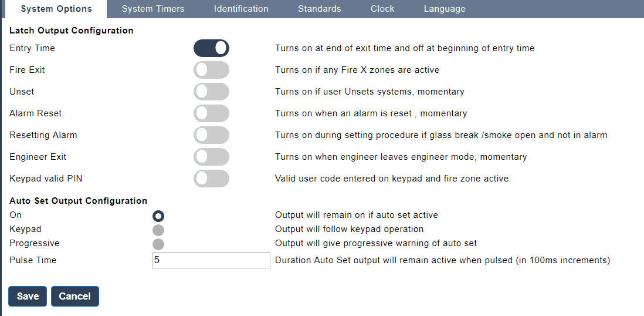Image resolution: width=644 pixels, height=316 pixels.
Task: Switch to the Clock tab
Action: (382, 9)
